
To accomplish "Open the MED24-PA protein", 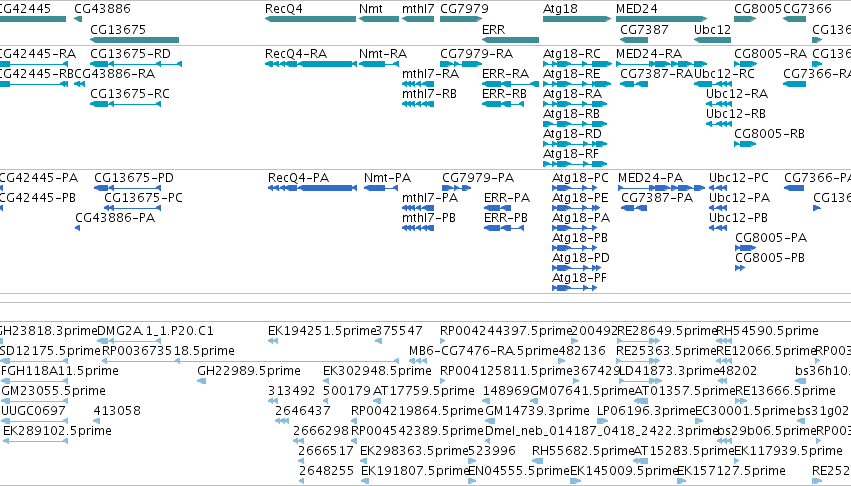I will coord(662,188).
